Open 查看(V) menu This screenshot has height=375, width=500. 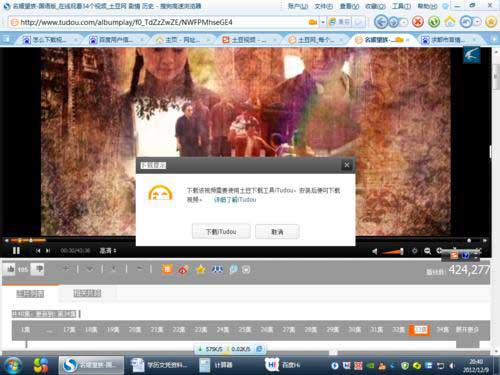(349, 6)
